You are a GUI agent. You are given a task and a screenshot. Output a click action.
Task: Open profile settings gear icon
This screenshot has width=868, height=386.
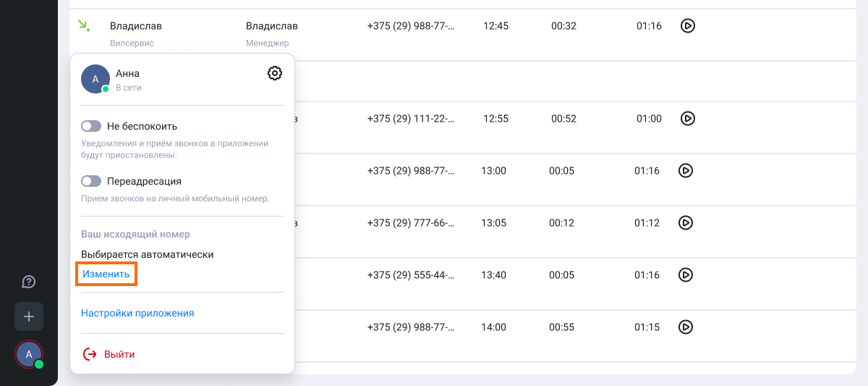(275, 73)
